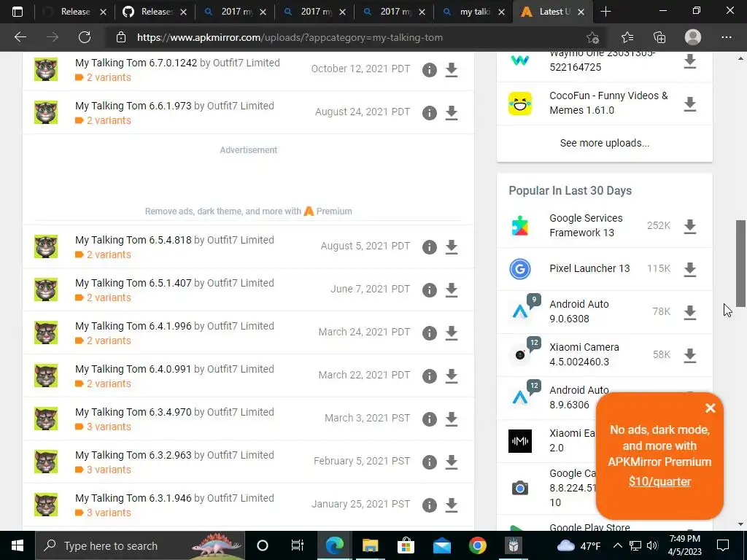Download My Talking Tom 6.3.2.963
The width and height of the screenshot is (747, 560).
451,462
